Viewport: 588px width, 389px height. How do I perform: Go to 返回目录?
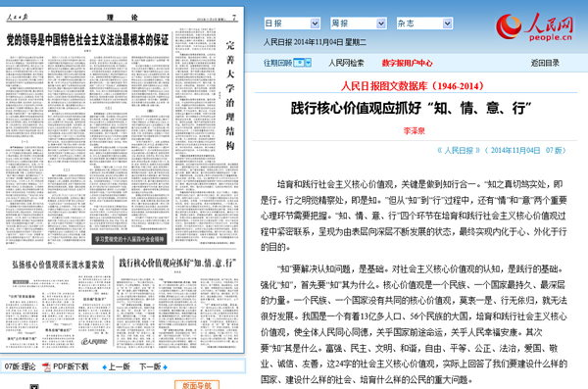coord(545,63)
